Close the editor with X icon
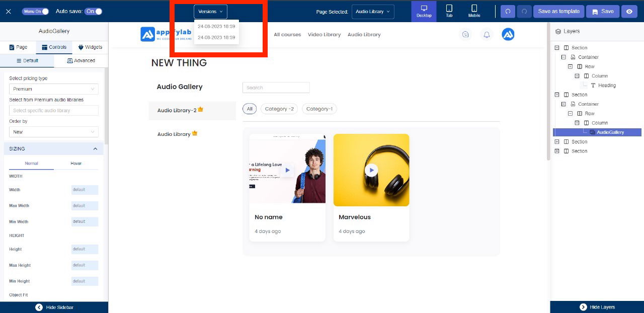The height and width of the screenshot is (313, 644). point(8,12)
